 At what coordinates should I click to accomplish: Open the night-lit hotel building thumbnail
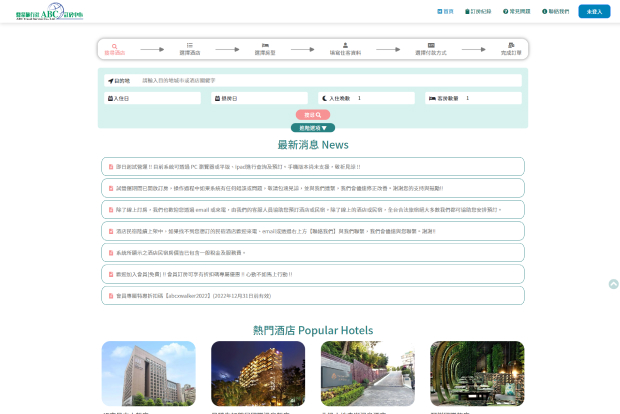click(258, 374)
